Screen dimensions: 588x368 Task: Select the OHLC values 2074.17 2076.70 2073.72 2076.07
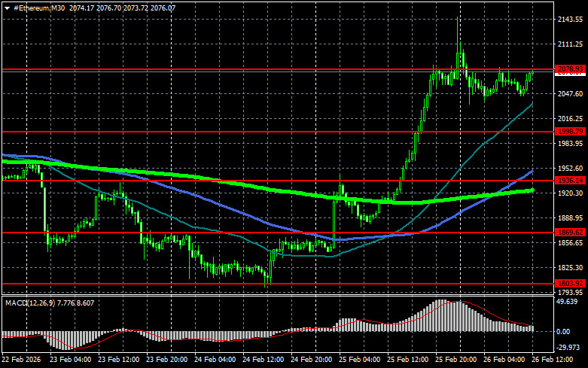click(122, 8)
